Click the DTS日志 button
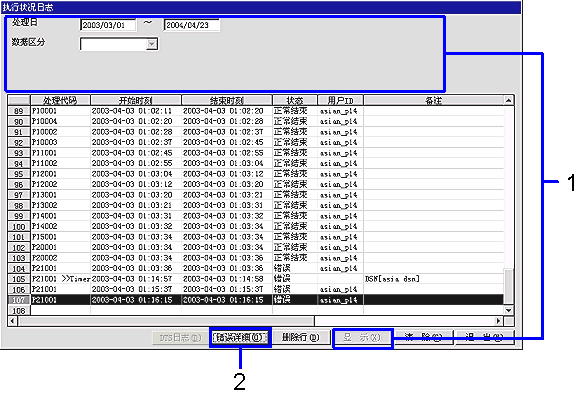Image resolution: width=578 pixels, height=397 pixels. 180,338
